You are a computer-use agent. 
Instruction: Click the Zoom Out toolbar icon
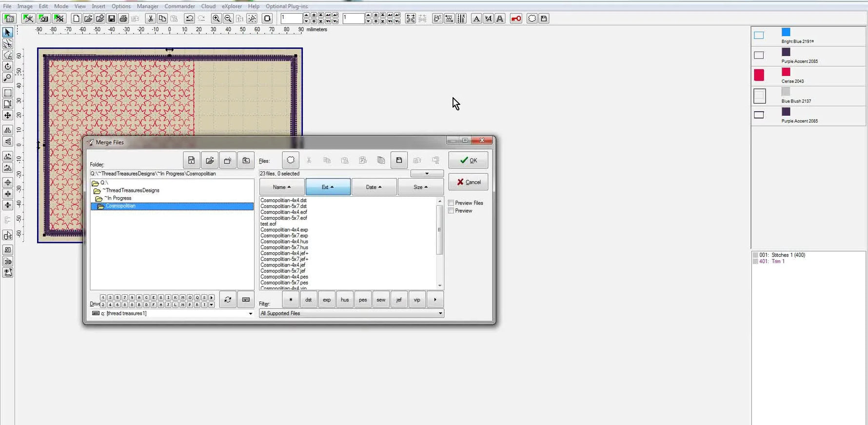coord(228,19)
